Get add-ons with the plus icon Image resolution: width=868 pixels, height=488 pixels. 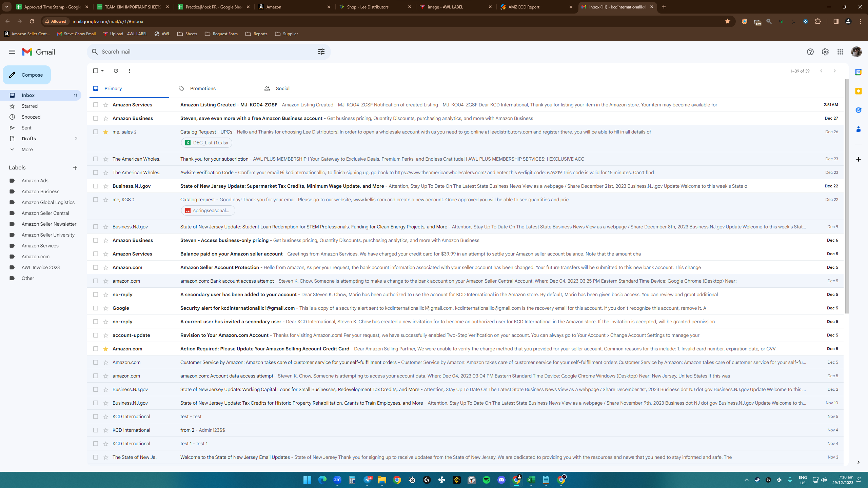coord(858,159)
